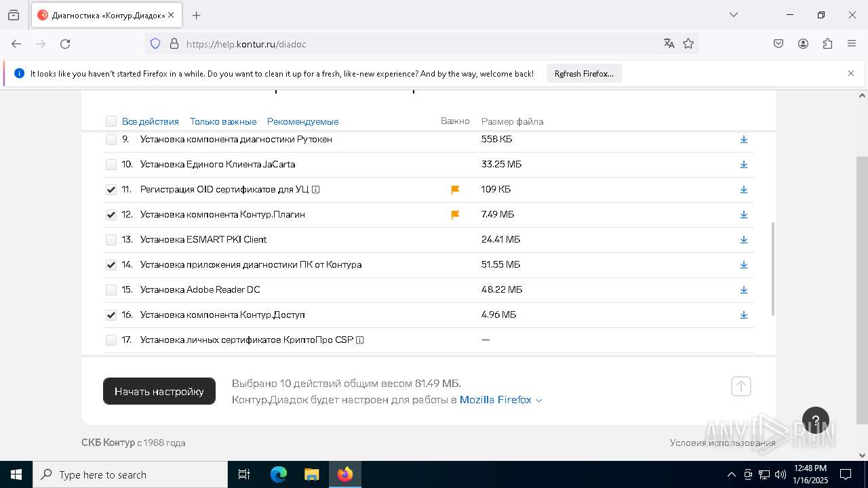Click the Начать настройку button
Image resolution: width=868 pixels, height=488 pixels.
coord(159,391)
